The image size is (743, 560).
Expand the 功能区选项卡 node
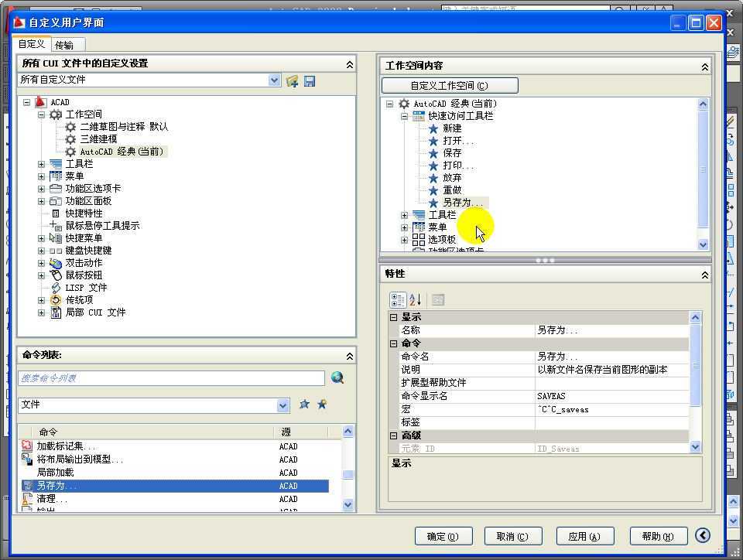pyautogui.click(x=41, y=189)
